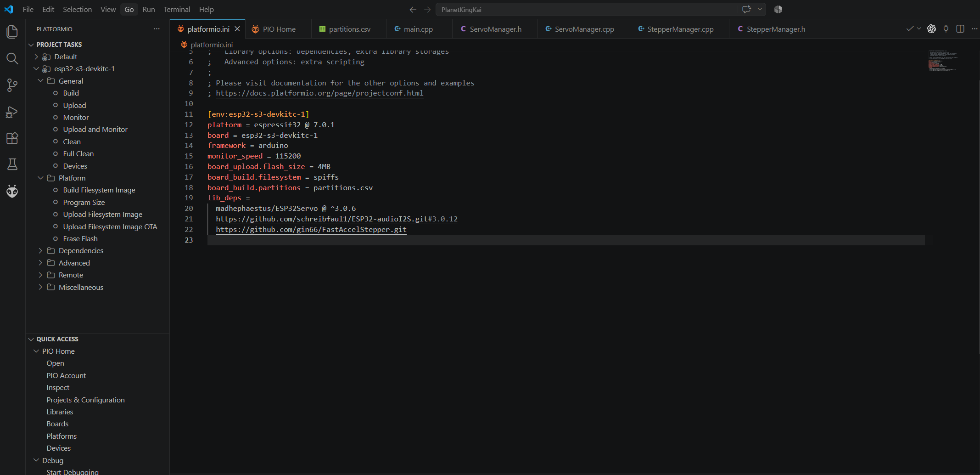Open PIO Account in Quick Access

click(x=66, y=375)
